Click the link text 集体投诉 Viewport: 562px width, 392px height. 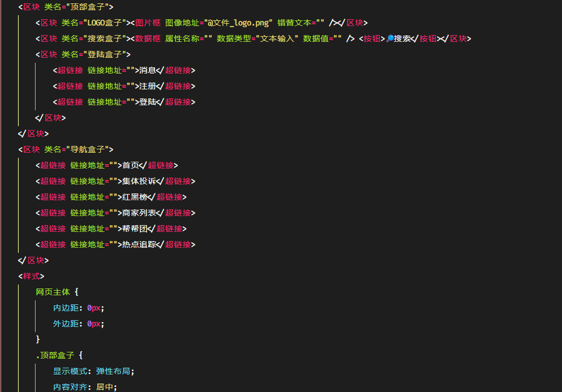point(139,181)
